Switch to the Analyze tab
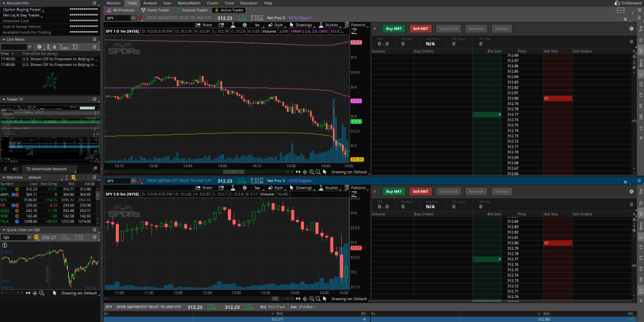The height and width of the screenshot is (322, 644). 150,3
